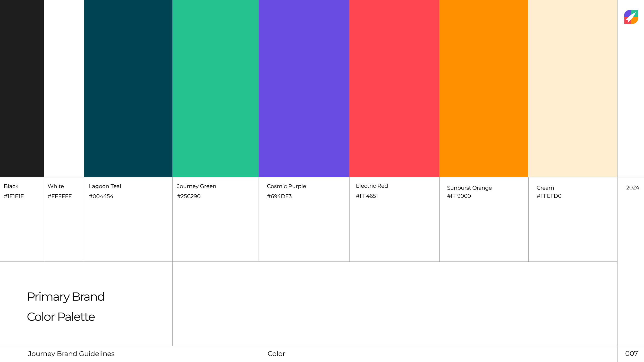Pick the Journey Green color swatch
Image resolution: width=644 pixels, height=362 pixels.
pyautogui.click(x=215, y=89)
